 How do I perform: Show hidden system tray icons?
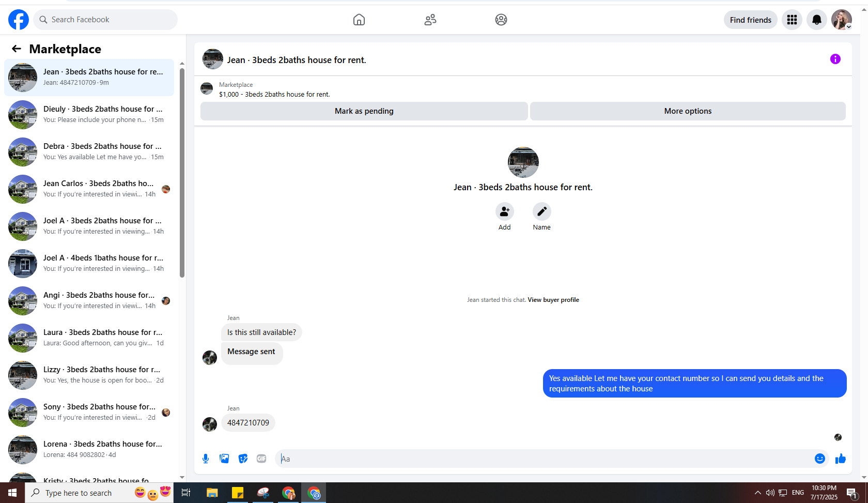[x=757, y=493]
